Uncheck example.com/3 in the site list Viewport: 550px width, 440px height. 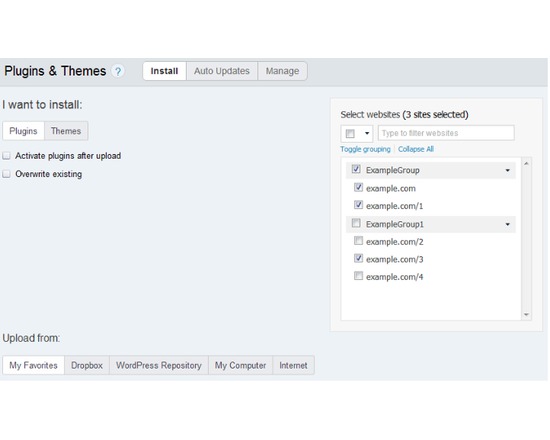coord(358,258)
